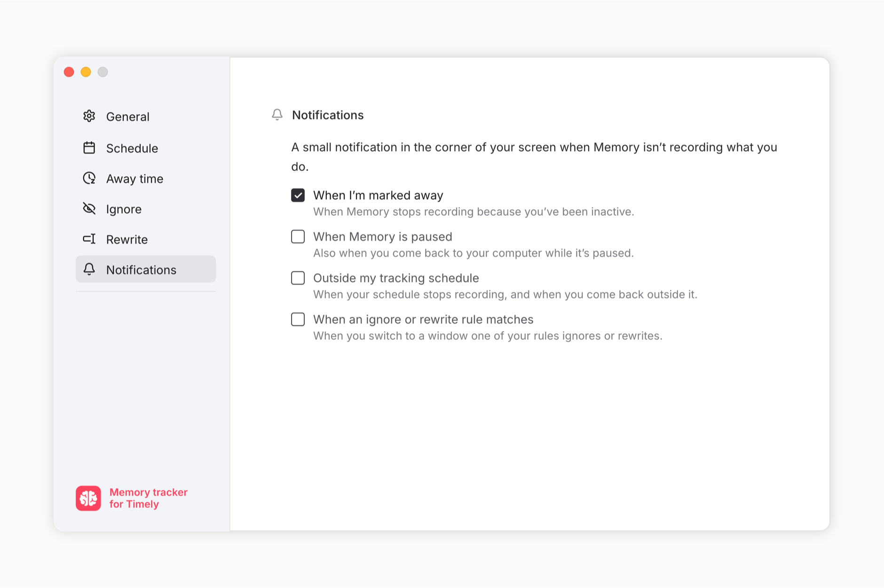Image resolution: width=884 pixels, height=588 pixels.
Task: Click the pink Memory brain logo
Action: tap(88, 498)
